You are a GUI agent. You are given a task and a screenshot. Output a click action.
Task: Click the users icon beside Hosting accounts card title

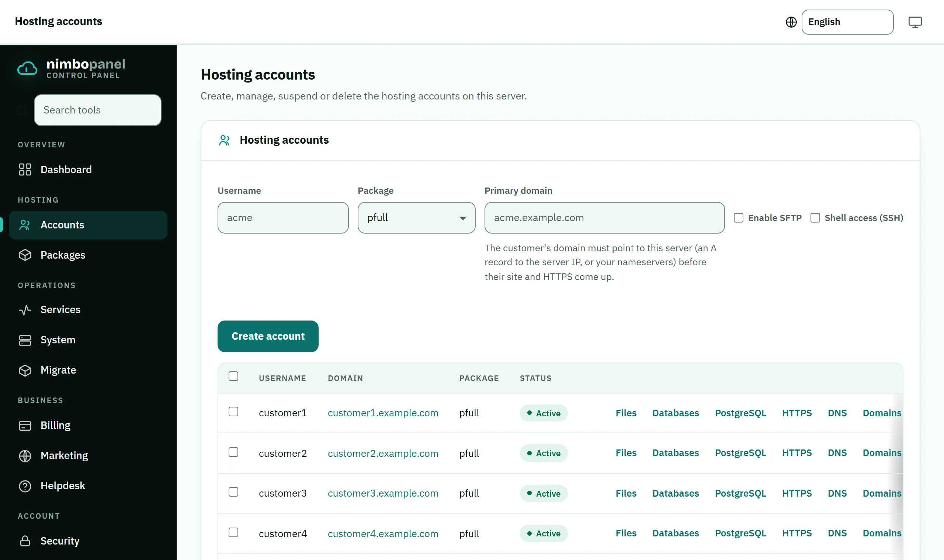point(224,140)
